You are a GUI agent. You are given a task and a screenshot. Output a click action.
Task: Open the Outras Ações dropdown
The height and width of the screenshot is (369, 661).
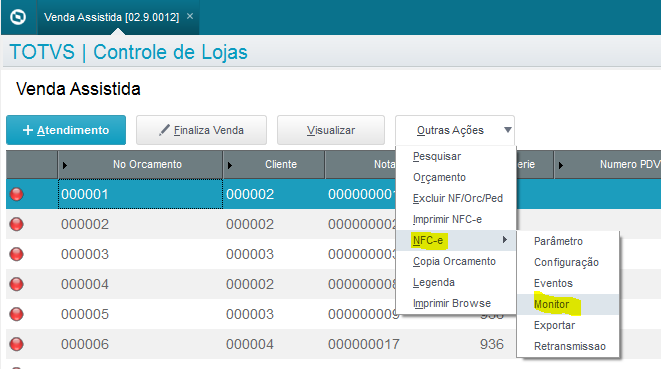click(455, 130)
